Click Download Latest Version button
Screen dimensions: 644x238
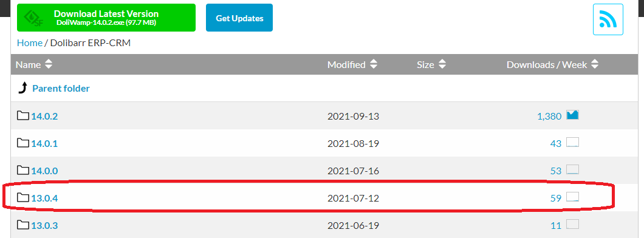pyautogui.click(x=106, y=18)
